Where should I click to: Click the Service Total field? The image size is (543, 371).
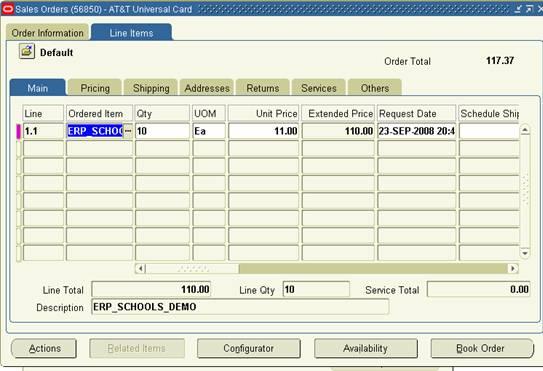[479, 289]
